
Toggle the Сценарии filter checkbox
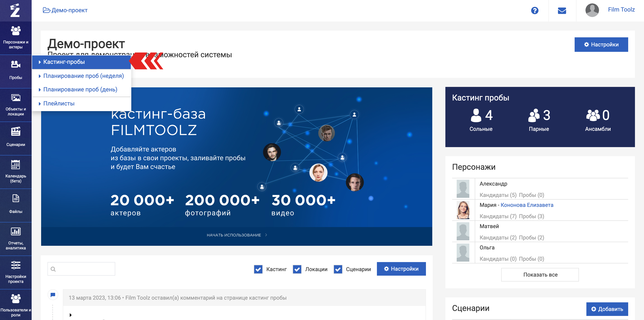coord(338,269)
